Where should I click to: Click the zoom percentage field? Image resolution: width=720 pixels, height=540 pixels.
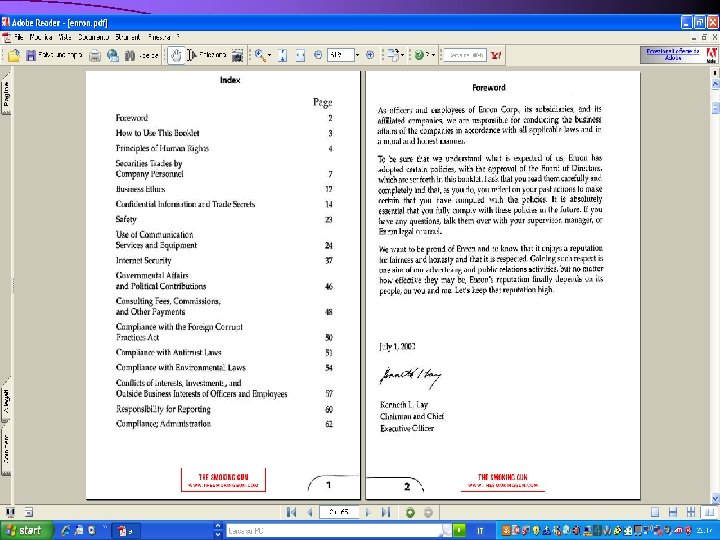click(340, 55)
